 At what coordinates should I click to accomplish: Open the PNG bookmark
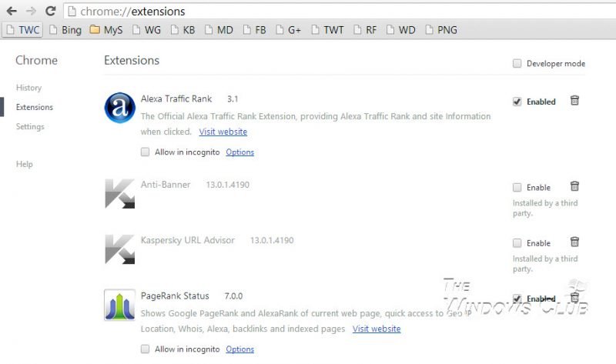(441, 30)
